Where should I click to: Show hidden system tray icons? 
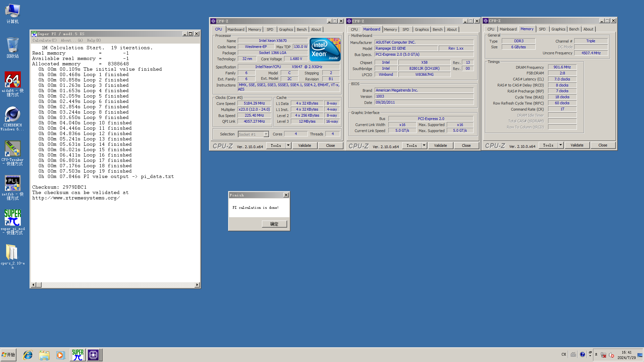coord(596,355)
